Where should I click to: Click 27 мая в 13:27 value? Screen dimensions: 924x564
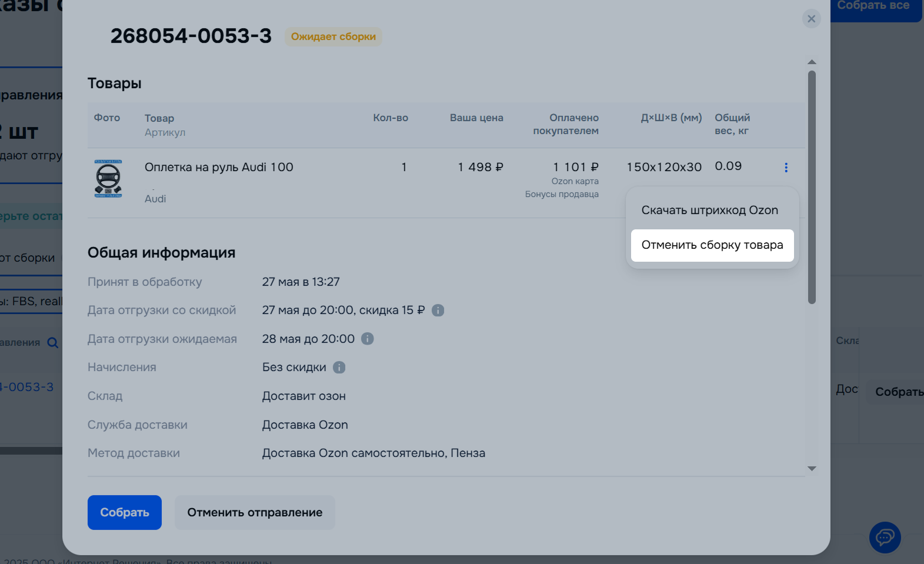301,282
